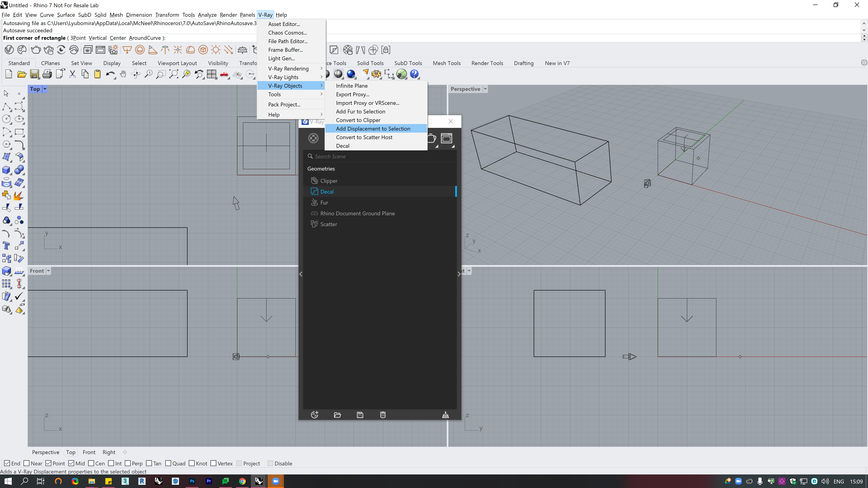The height and width of the screenshot is (488, 868).
Task: Select Infinite Plane from V-Ray Objects
Action: click(x=376, y=86)
